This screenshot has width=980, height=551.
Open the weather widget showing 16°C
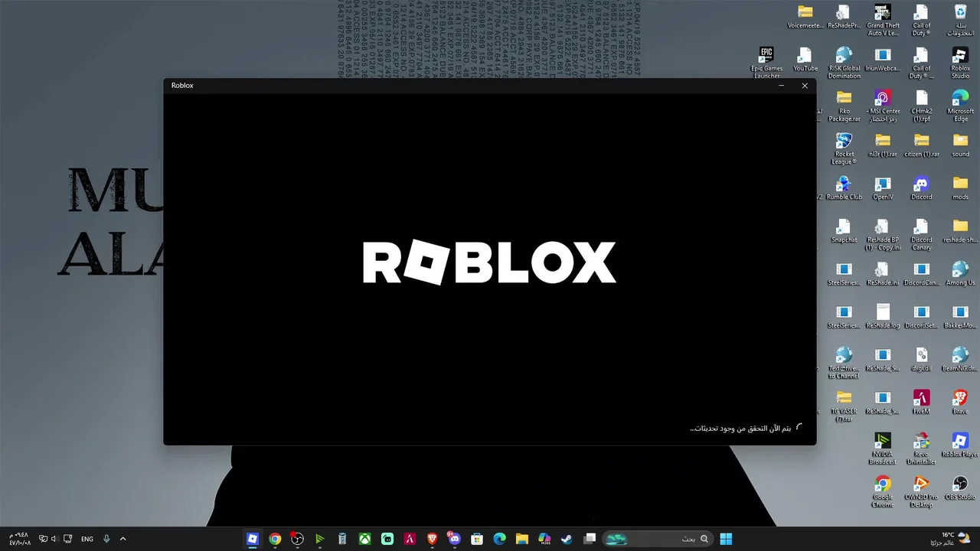[950, 539]
